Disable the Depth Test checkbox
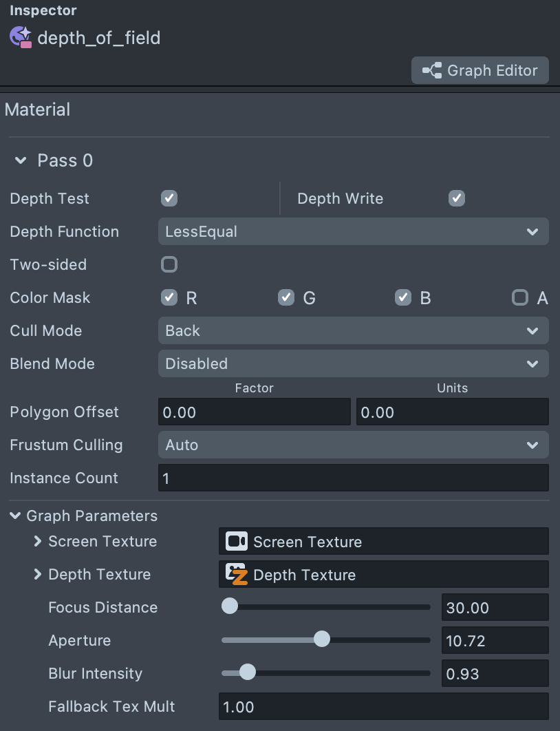 169,199
